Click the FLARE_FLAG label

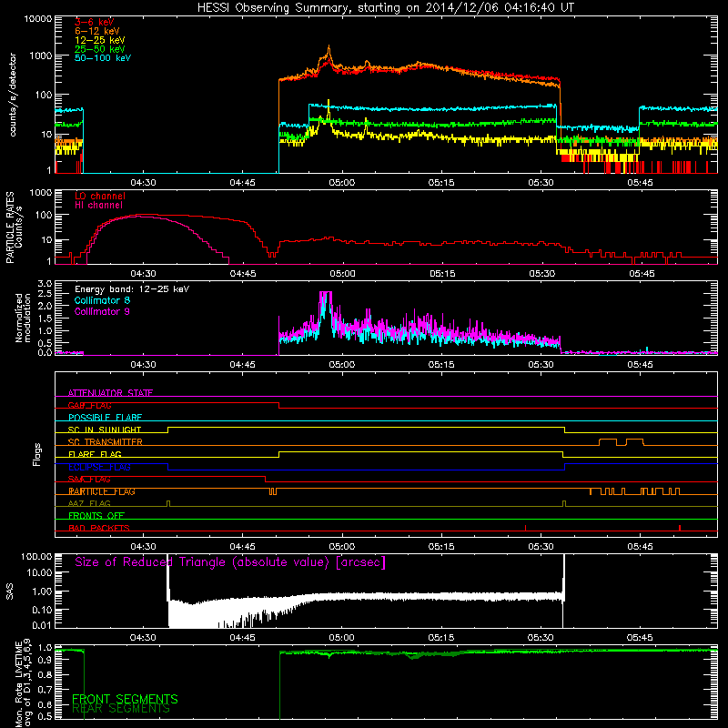[x=95, y=454]
